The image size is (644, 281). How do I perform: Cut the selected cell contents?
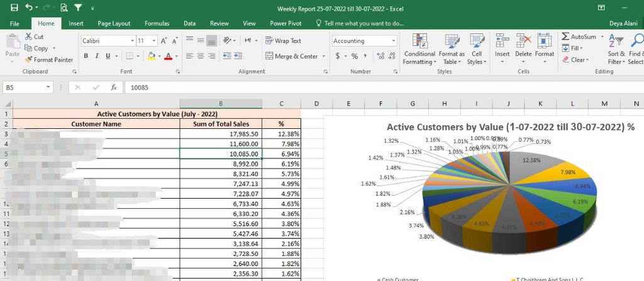(x=34, y=36)
